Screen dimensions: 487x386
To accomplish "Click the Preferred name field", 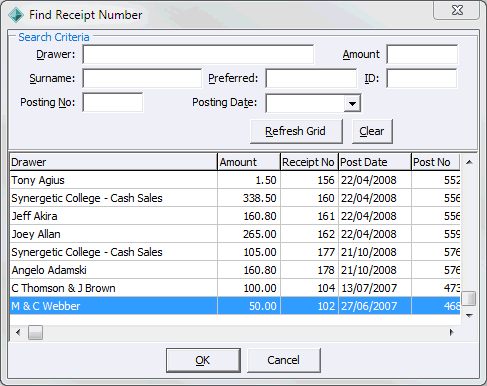I will click(311, 78).
